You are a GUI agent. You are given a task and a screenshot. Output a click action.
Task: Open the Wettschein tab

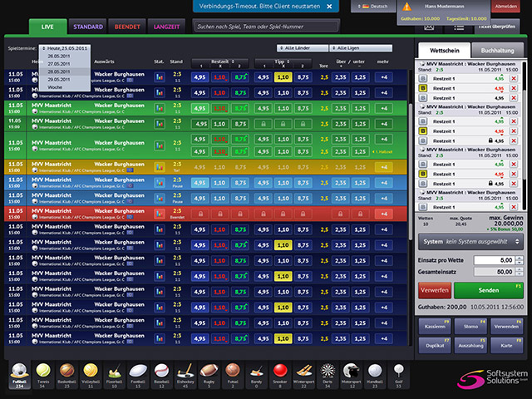coord(445,51)
